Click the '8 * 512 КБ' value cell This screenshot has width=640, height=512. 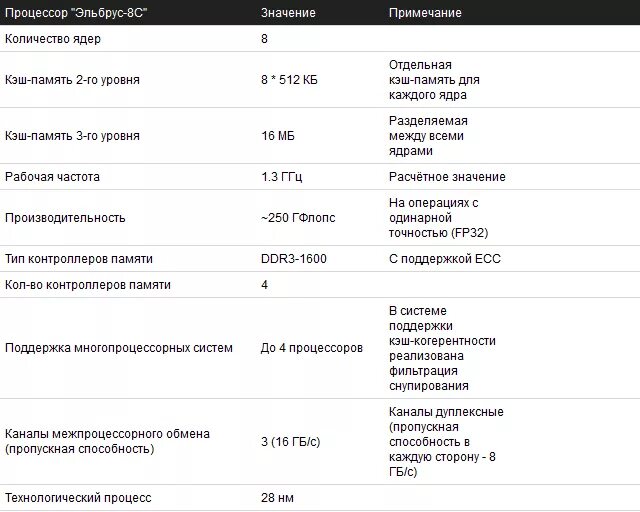click(x=289, y=80)
